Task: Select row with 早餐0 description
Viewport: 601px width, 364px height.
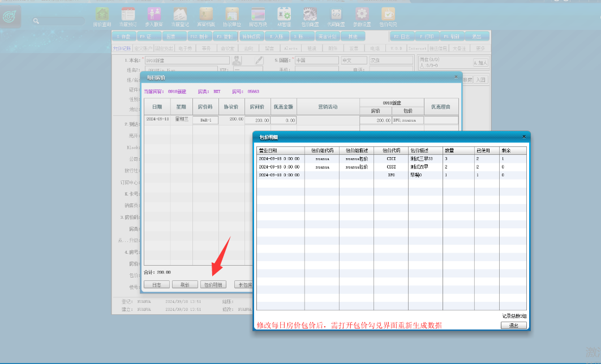Action: [x=392, y=175]
